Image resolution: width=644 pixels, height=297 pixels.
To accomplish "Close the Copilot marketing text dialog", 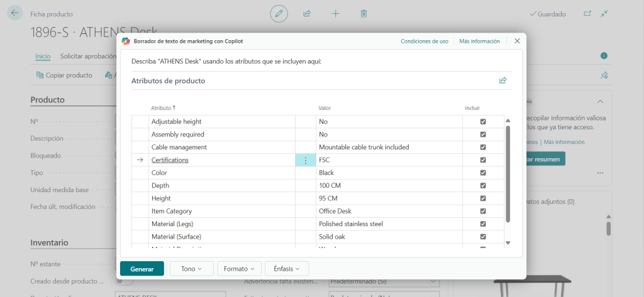I will point(517,41).
